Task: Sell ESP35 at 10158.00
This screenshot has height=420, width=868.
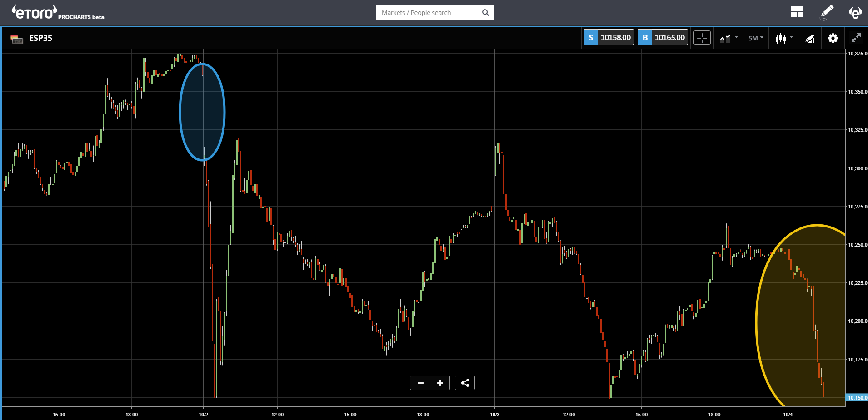Action: [x=609, y=38]
